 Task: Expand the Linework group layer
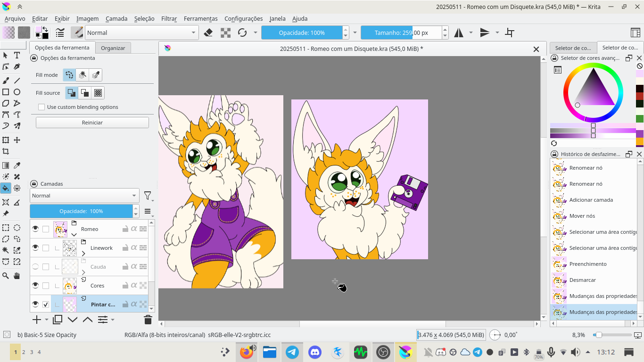point(83,254)
